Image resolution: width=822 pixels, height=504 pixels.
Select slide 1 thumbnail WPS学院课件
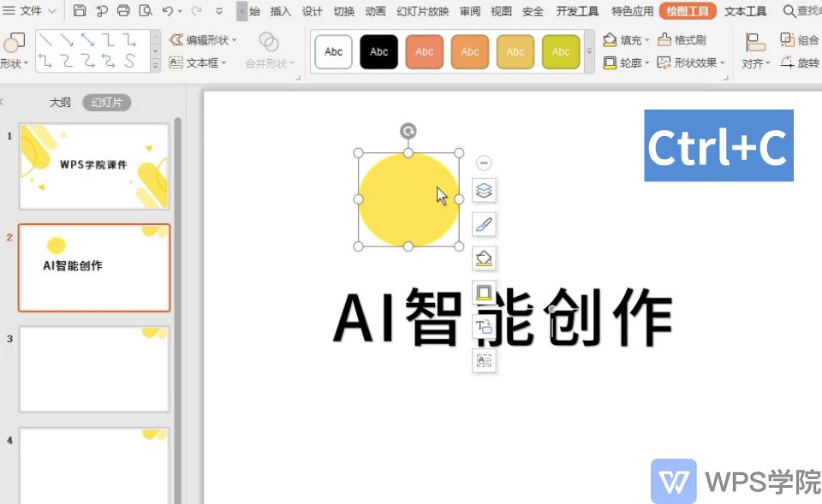[94, 166]
